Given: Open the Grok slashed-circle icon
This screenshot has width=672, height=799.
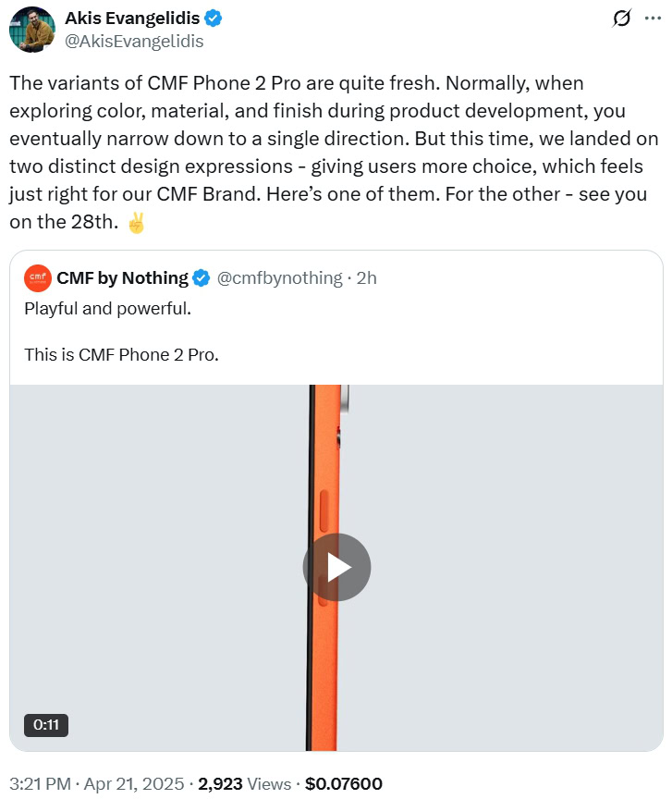Looking at the screenshot, I should pos(622,18).
